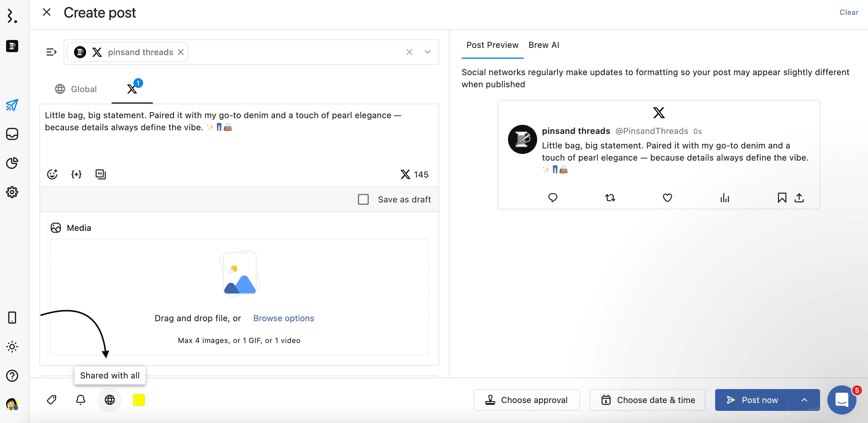Open the inbox sidebar icon
868x423 pixels.
pyautogui.click(x=12, y=134)
